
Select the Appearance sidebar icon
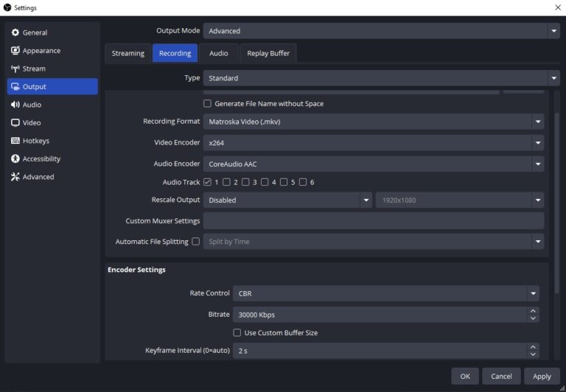(15, 51)
